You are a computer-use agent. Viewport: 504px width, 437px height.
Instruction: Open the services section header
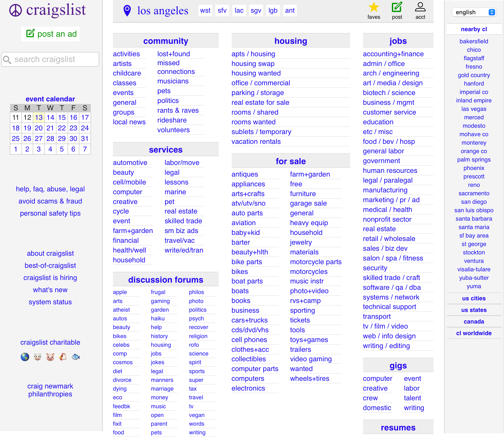pos(166,150)
